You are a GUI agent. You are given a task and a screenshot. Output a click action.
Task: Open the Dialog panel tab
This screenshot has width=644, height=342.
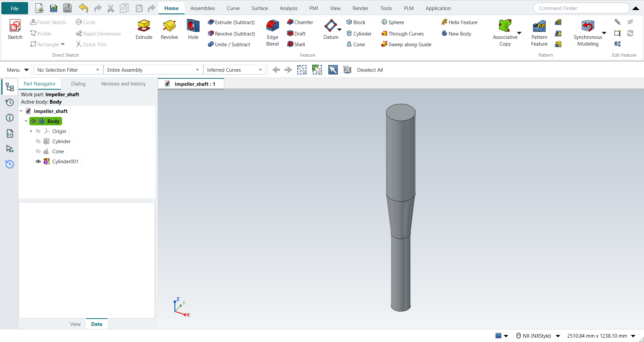point(78,84)
